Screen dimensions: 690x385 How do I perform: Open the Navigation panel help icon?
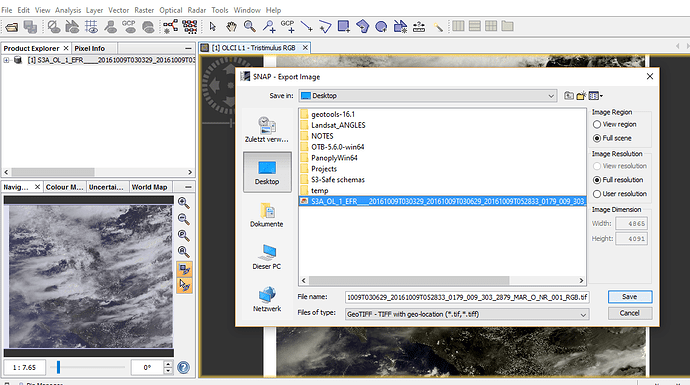coord(184,367)
